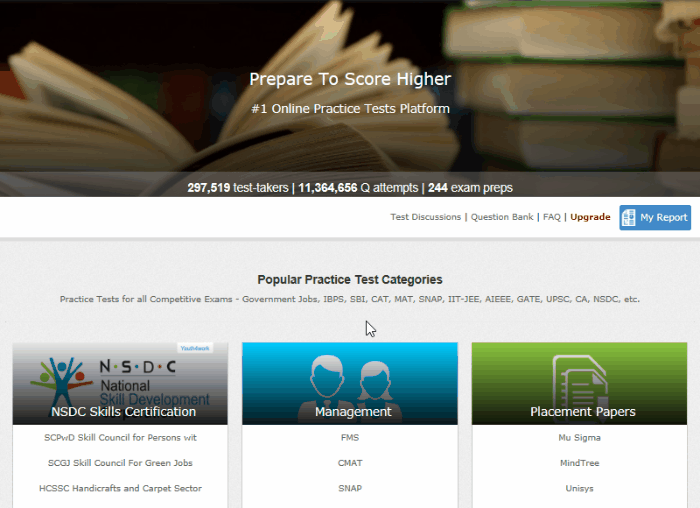Click the report icon in My Report
The image size is (700, 508).
point(629,217)
